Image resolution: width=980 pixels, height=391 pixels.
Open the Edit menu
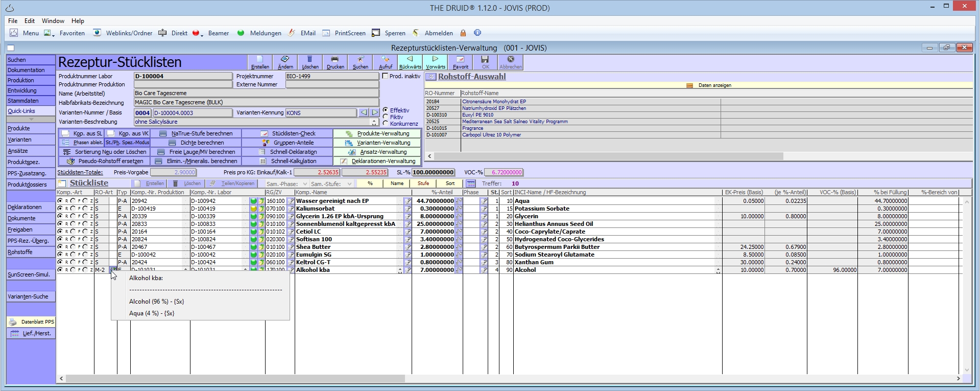click(x=30, y=21)
